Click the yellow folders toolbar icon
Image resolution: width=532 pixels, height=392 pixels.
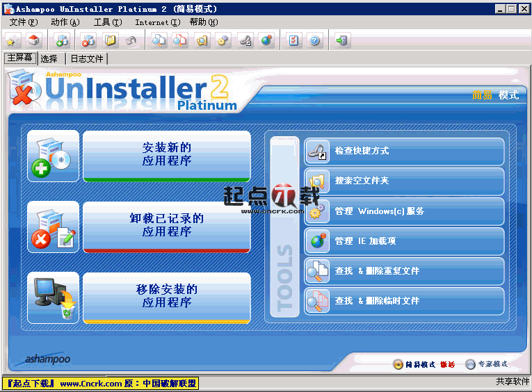(x=110, y=41)
